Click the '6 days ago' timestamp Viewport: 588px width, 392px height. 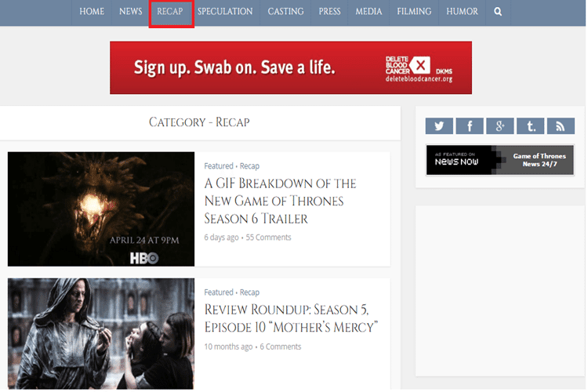(221, 238)
